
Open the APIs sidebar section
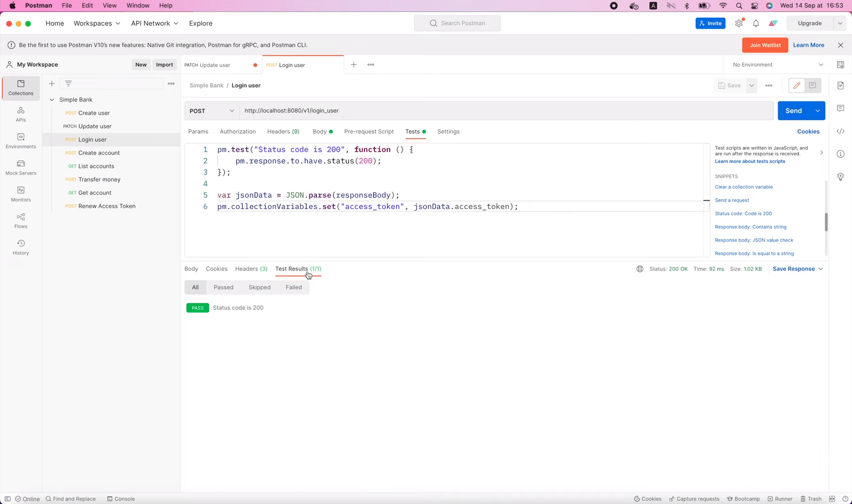click(x=21, y=114)
